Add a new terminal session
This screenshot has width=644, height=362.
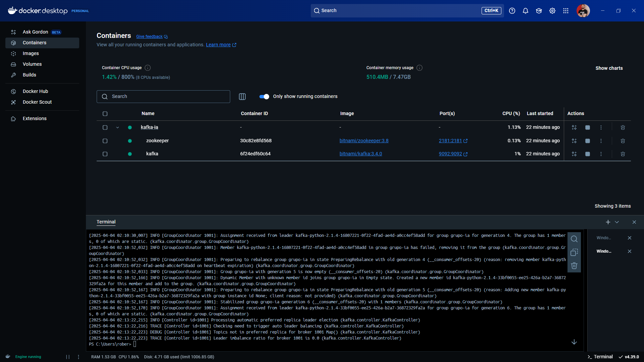[608, 222]
